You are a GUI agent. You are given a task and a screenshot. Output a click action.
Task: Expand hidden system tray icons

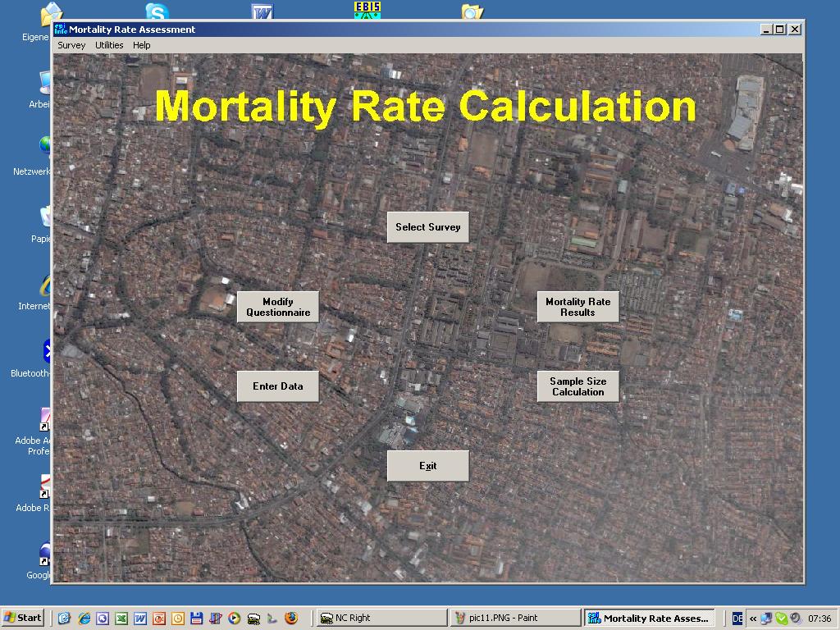[x=753, y=619]
